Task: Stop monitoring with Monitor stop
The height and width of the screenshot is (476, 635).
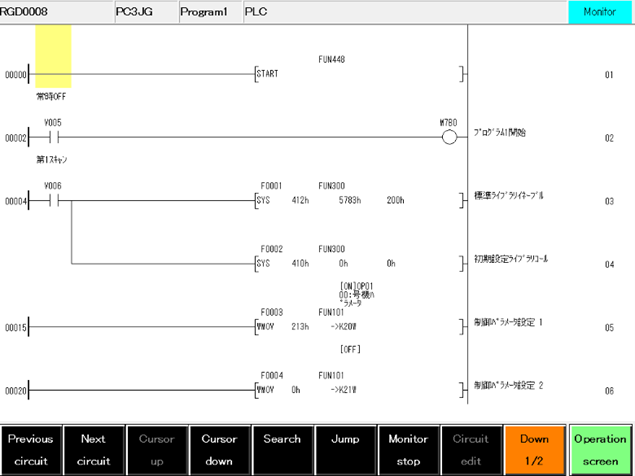Action: pos(408,450)
